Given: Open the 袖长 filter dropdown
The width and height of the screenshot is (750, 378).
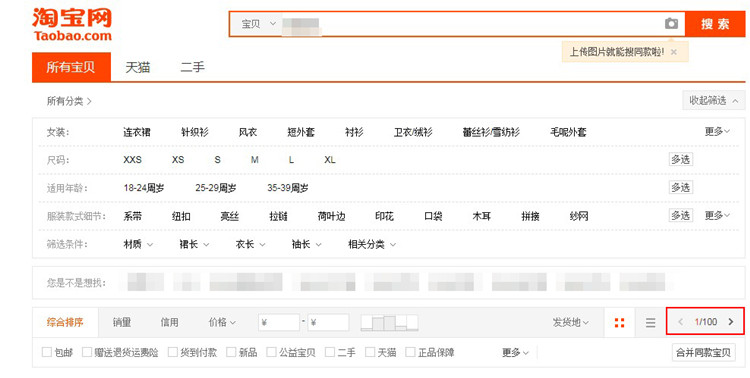Looking at the screenshot, I should pyautogui.click(x=307, y=244).
